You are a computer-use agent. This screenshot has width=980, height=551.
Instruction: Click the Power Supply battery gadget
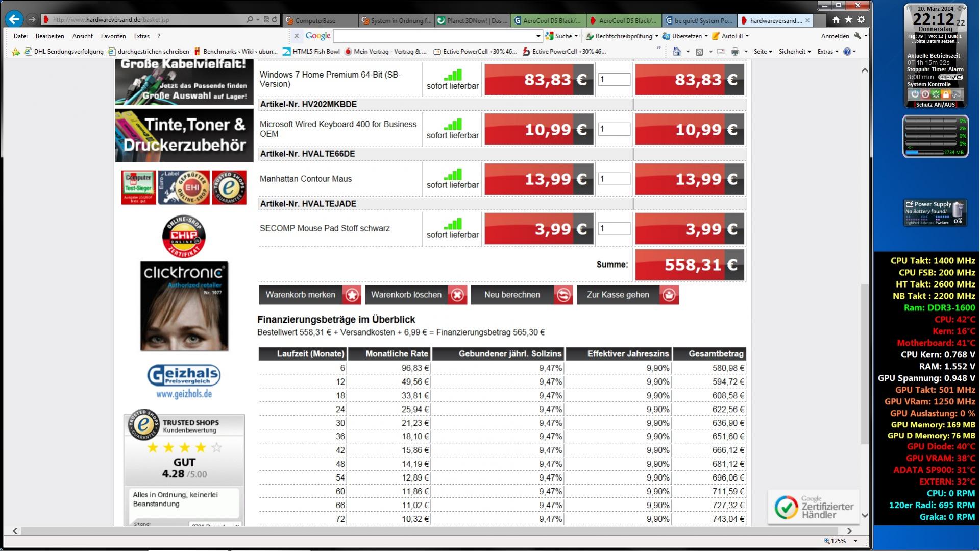pyautogui.click(x=935, y=212)
